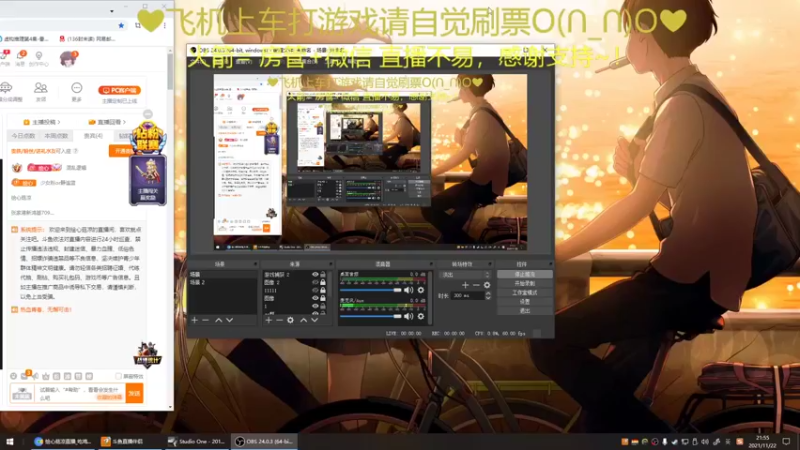Add a scene transition with the plus icon

465,285
